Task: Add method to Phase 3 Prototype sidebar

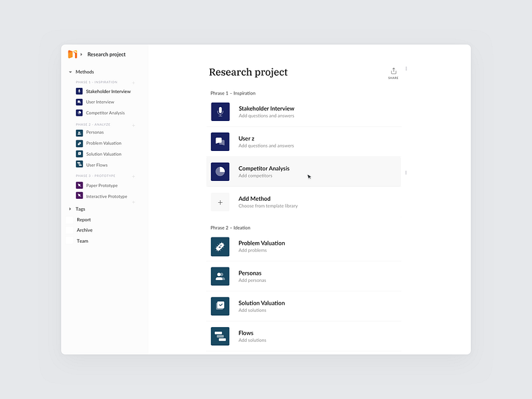Action: pos(134,176)
